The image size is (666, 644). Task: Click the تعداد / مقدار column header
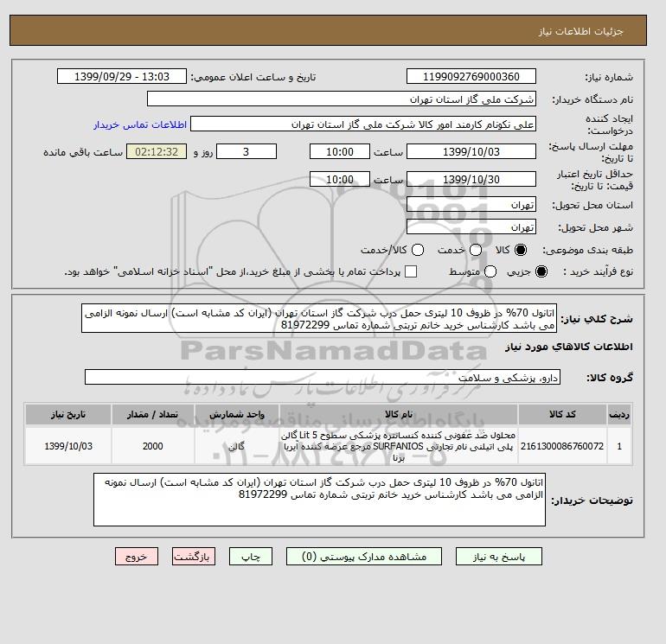tap(153, 414)
